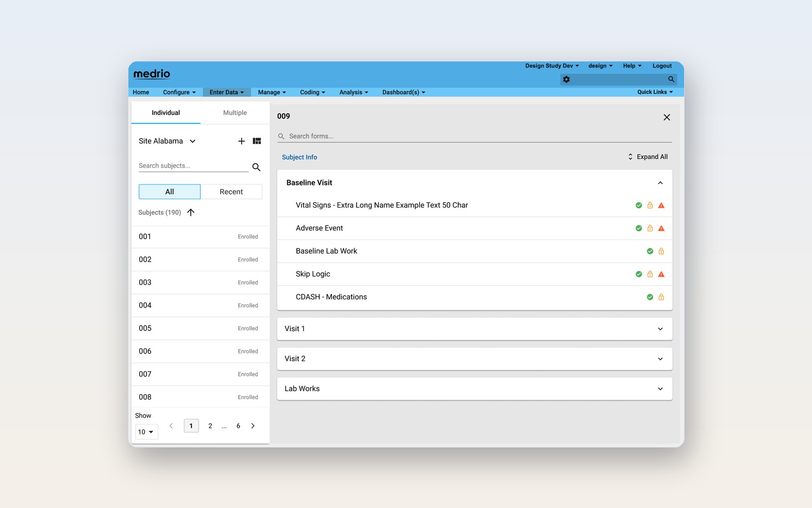Click the plus icon to add subject
812x508 pixels.
[x=242, y=141]
